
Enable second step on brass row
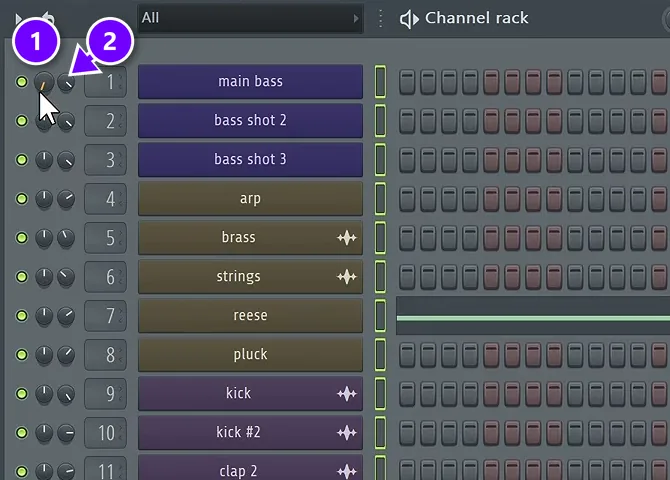click(x=428, y=238)
